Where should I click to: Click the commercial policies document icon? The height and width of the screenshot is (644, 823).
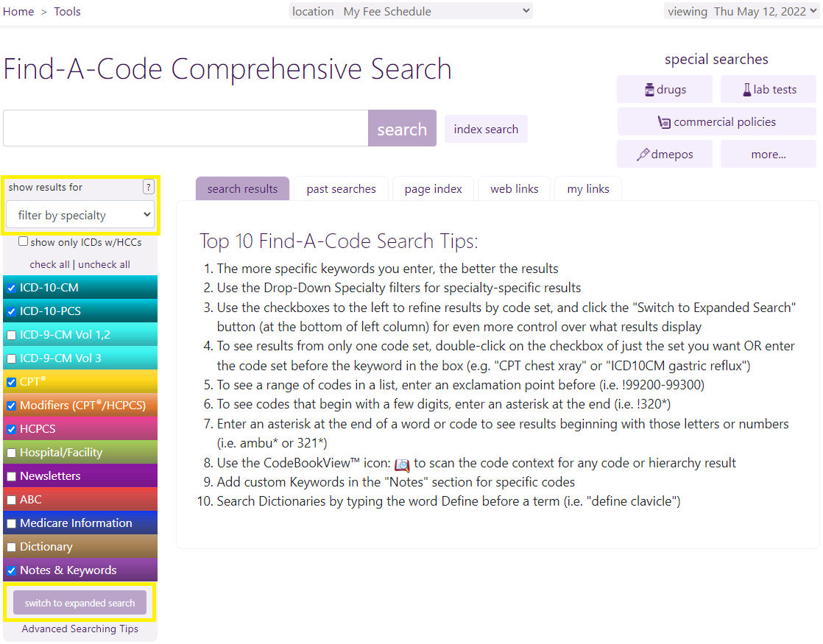[x=664, y=122]
